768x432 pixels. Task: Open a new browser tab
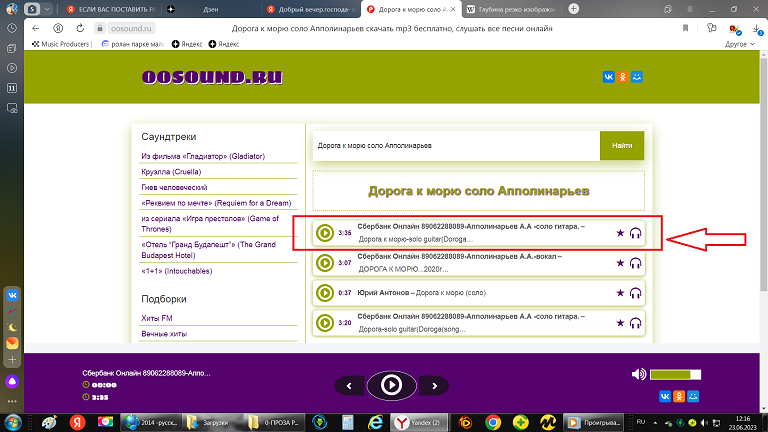[x=574, y=9]
